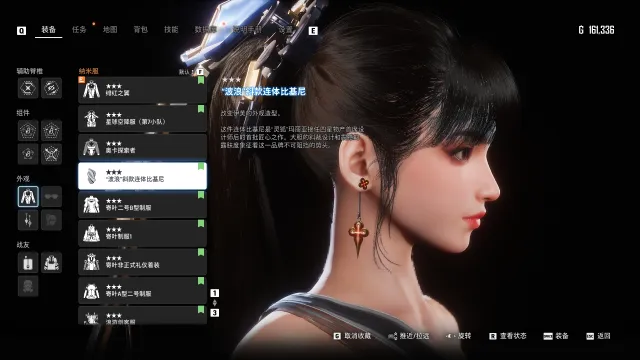This screenshot has width=640, height=360.
Task: Toggle favorite bookmark on 寄叶制服I
Action: pos(201,224)
